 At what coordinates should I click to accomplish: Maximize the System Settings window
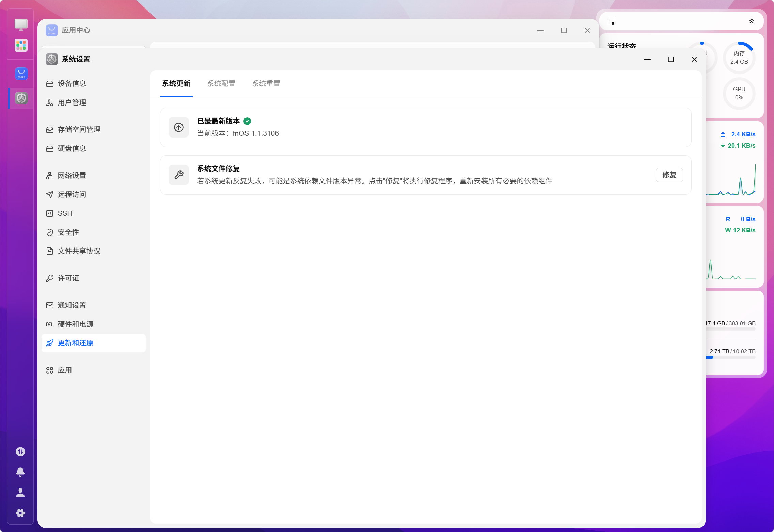point(671,59)
